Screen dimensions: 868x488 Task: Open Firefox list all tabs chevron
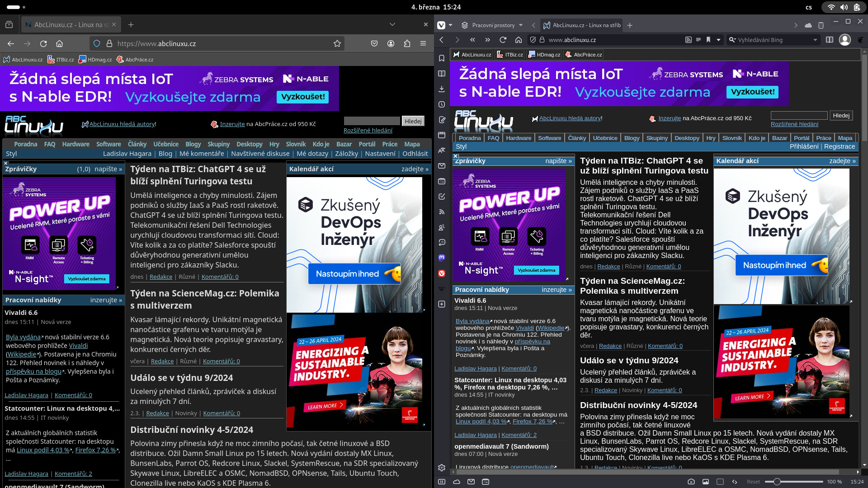point(392,24)
